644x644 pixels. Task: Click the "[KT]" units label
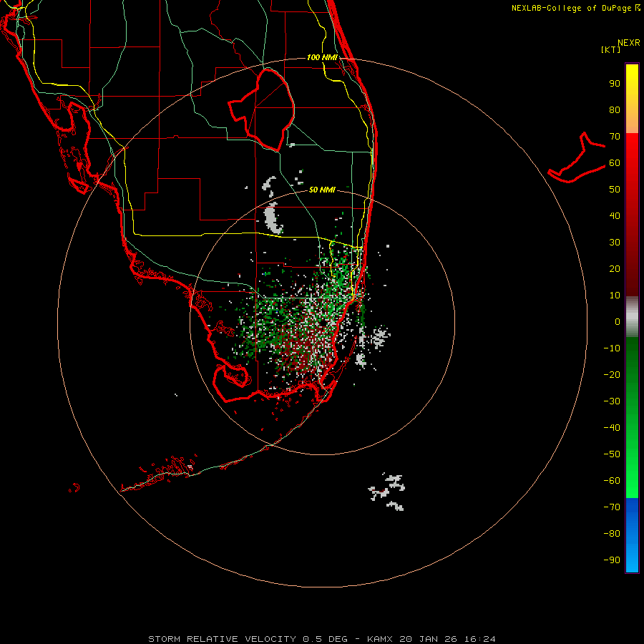coord(610,49)
